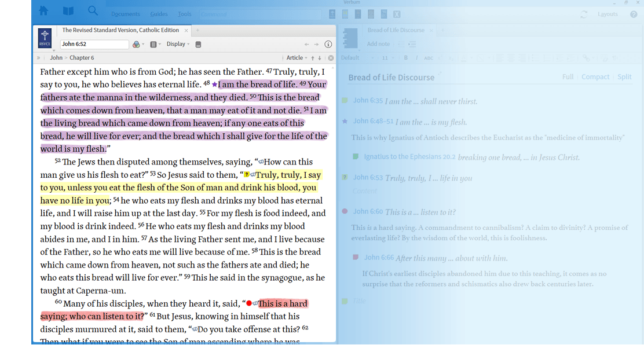Open the John 6:35 note link
The image size is (644, 345).
(x=368, y=101)
